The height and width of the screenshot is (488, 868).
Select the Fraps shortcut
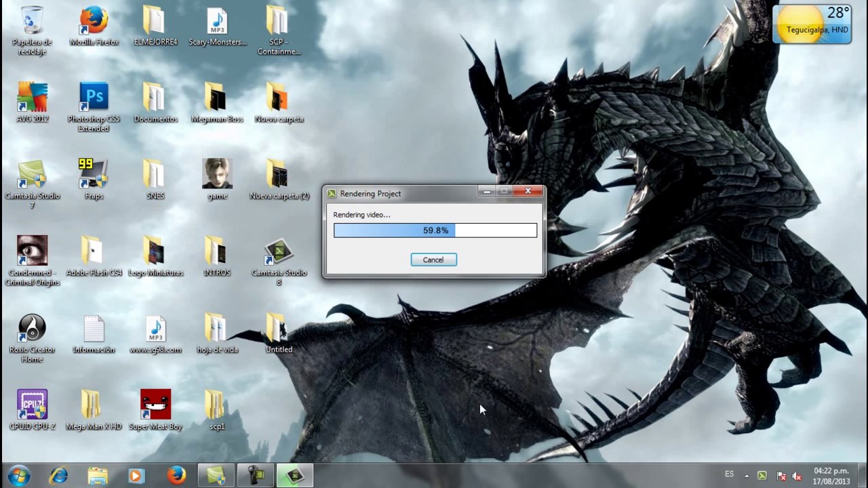tap(94, 180)
